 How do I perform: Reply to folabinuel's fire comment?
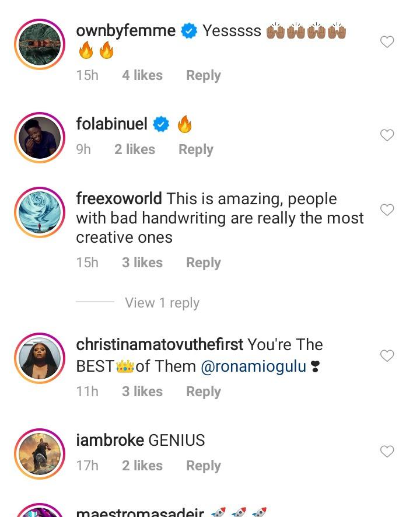click(x=195, y=149)
